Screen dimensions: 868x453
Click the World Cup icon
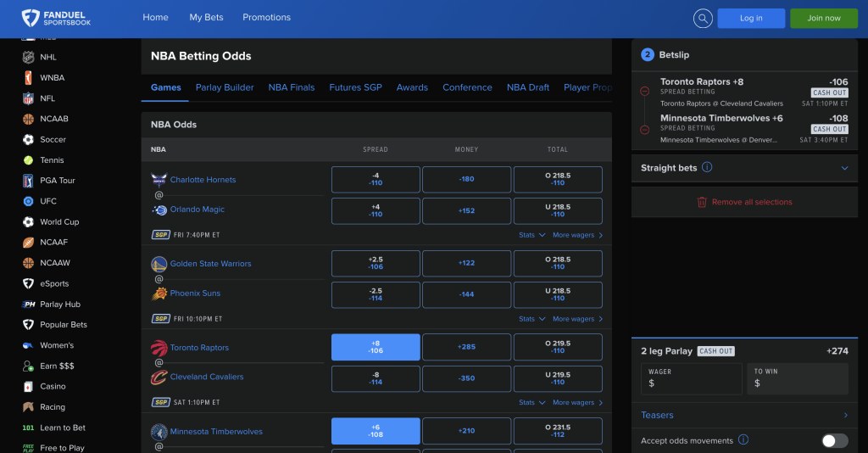[28, 221]
